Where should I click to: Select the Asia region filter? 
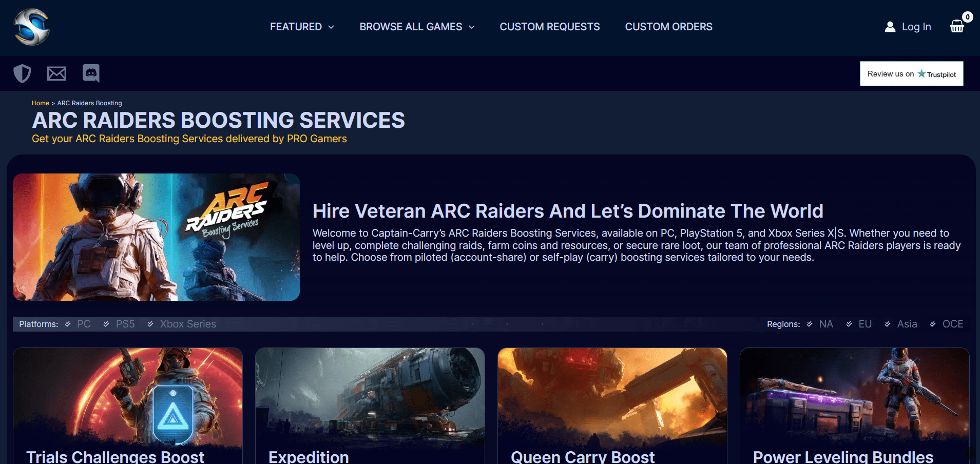[901, 324]
